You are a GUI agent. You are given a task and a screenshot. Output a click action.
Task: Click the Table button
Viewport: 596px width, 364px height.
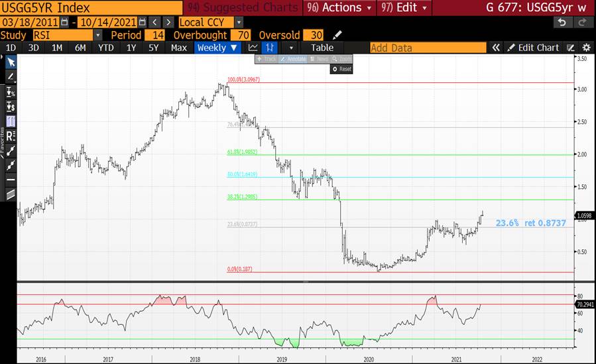tap(322, 48)
